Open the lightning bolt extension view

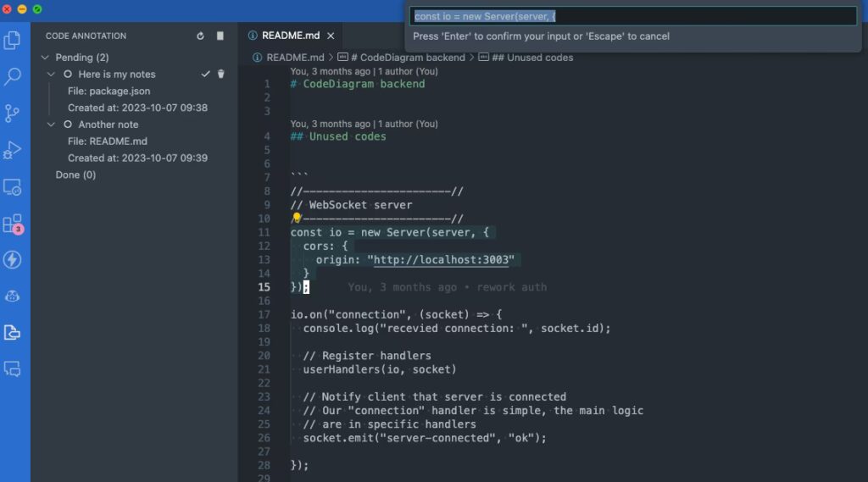coord(13,259)
